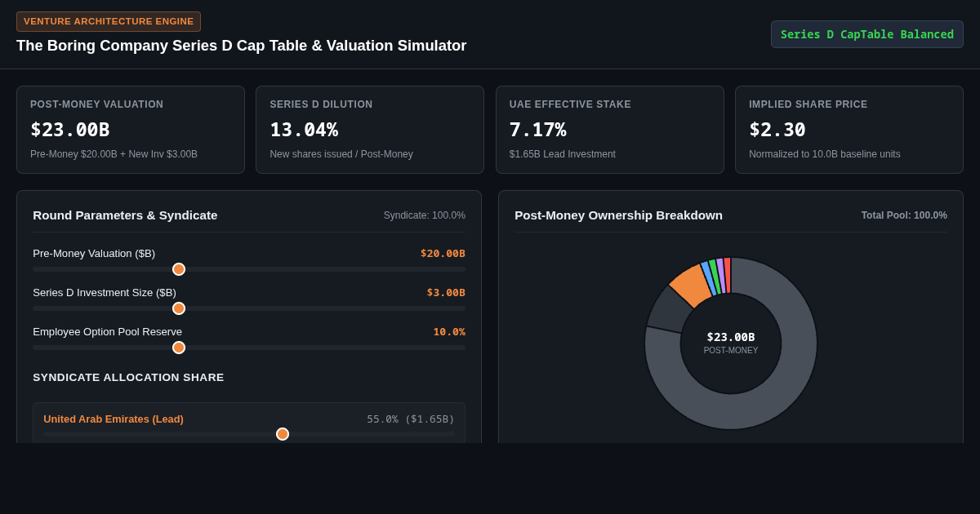Click New shares issued / Post-Money text
The width and height of the screenshot is (980, 514).
click(341, 154)
